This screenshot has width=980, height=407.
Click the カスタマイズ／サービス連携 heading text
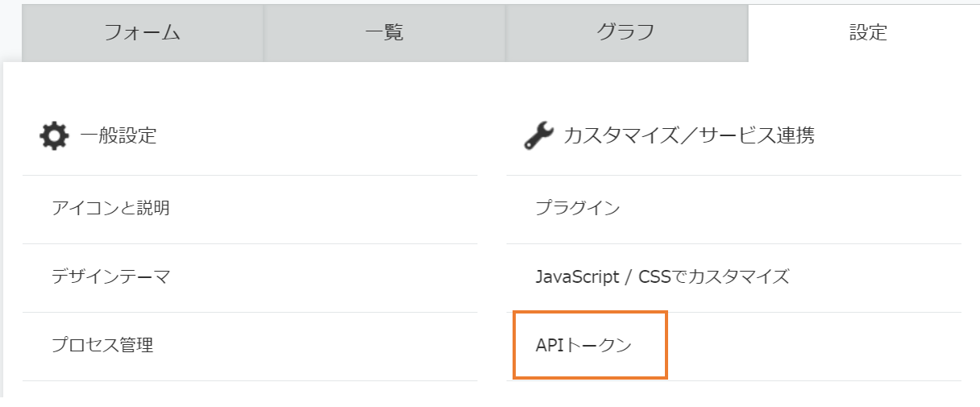point(689,135)
